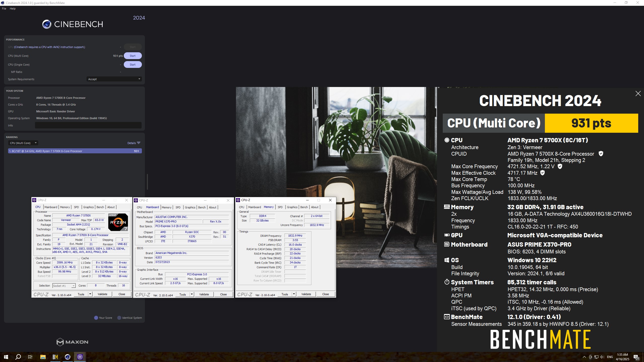The width and height of the screenshot is (644, 362).
Task: Start the CPU Multi Core test
Action: click(133, 56)
